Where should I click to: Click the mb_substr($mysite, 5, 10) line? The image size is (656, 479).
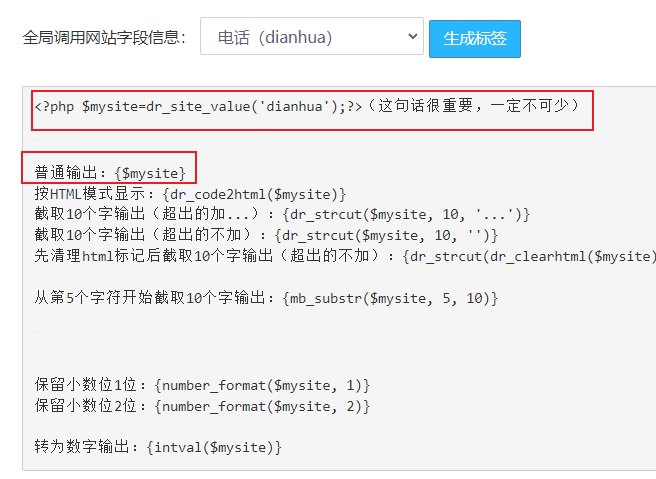coord(266,298)
